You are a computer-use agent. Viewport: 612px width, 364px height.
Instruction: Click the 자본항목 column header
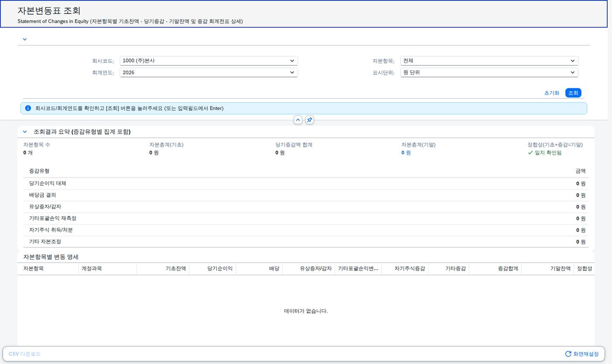point(48,269)
